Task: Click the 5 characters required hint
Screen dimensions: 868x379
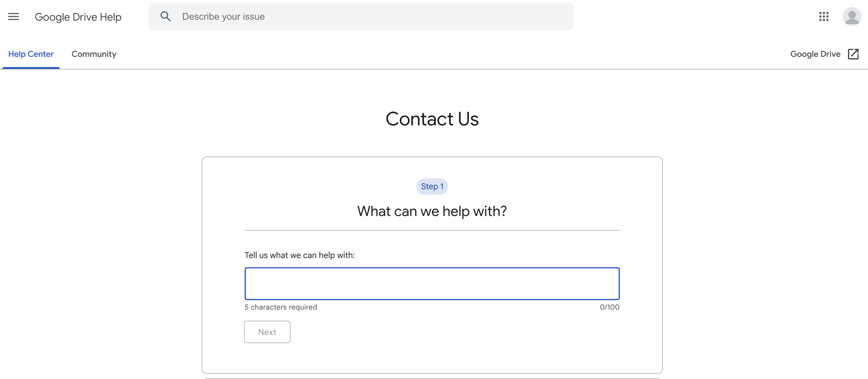Action: pos(280,307)
